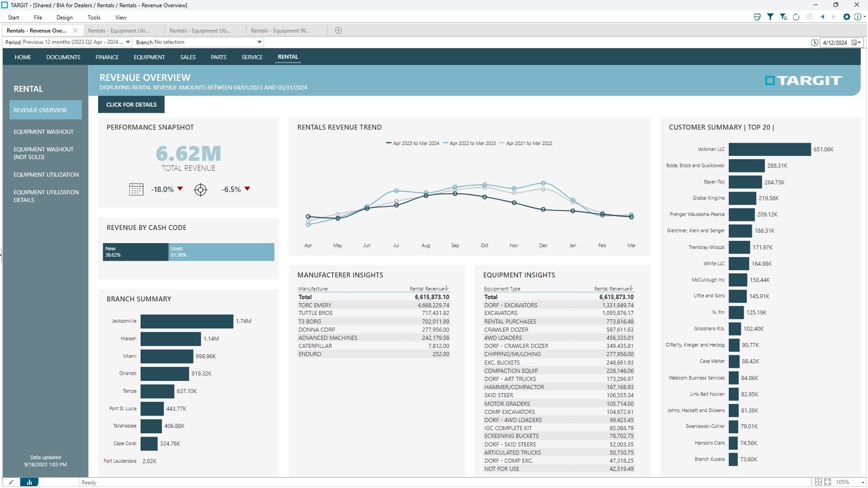
Task: Close the Rentals - Revenue Overview tab
Action: click(75, 31)
